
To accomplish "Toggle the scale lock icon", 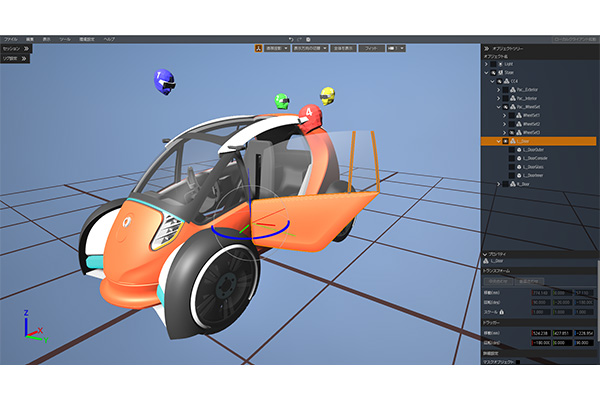I will click(x=502, y=312).
